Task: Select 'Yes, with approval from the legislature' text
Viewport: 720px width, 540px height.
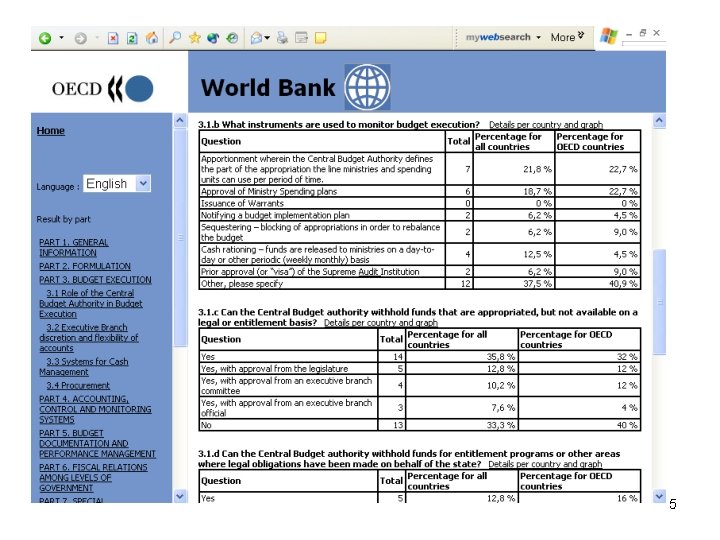Action: pyautogui.click(x=275, y=369)
